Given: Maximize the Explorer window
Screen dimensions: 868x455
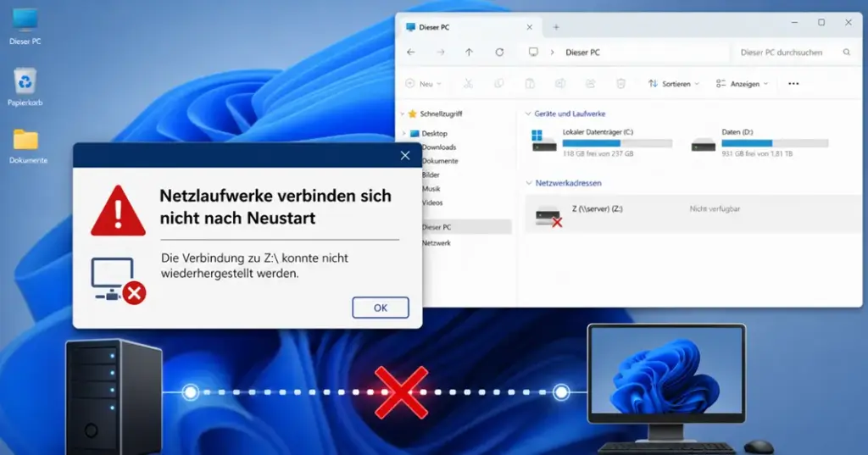Looking at the screenshot, I should click(x=821, y=23).
